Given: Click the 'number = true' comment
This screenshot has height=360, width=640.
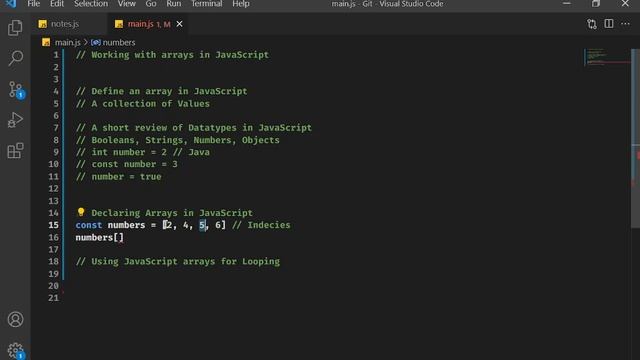Looking at the screenshot, I should [118, 176].
